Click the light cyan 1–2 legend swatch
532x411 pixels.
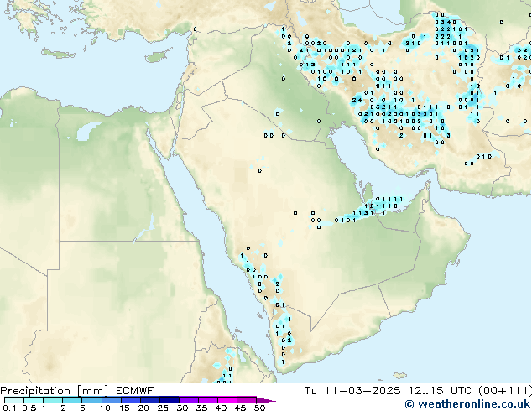[53, 400]
